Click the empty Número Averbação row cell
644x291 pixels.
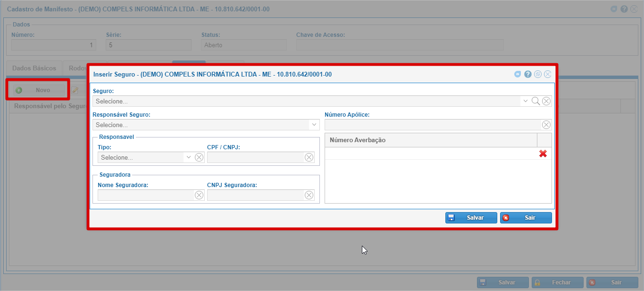point(431,154)
